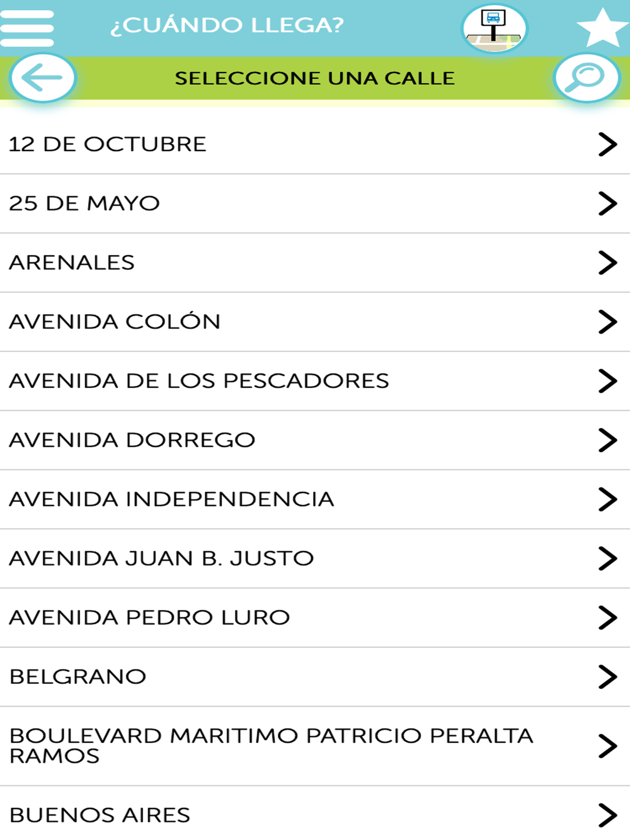Image resolution: width=630 pixels, height=840 pixels.
Task: Expand the 12 DE OCTUBRE chevron
Action: [607, 144]
